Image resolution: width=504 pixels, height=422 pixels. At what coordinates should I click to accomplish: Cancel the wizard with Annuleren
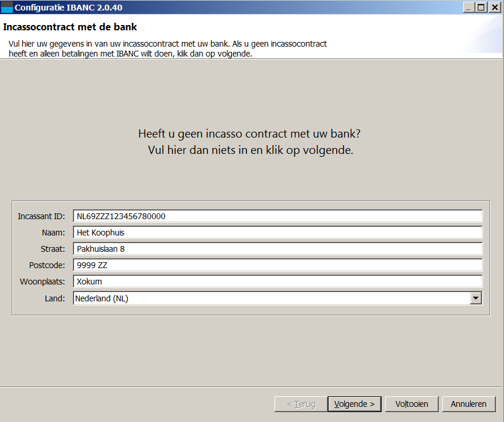click(468, 404)
